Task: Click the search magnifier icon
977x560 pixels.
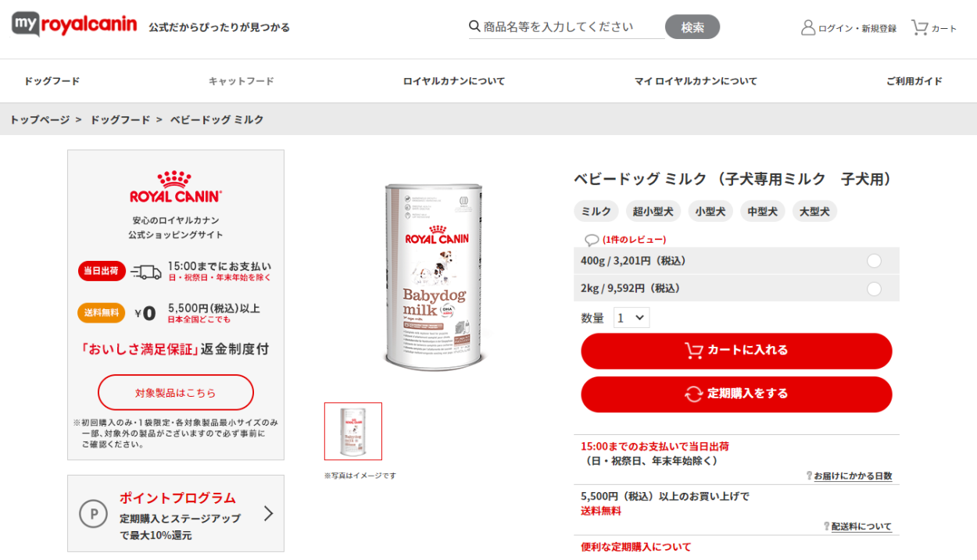Action: pos(474,27)
